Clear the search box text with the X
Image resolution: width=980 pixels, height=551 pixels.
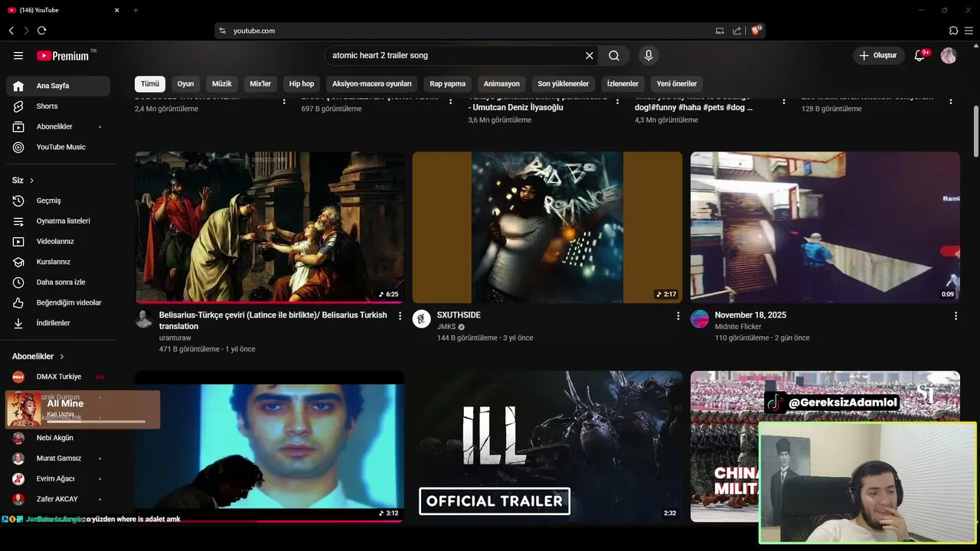click(590, 56)
